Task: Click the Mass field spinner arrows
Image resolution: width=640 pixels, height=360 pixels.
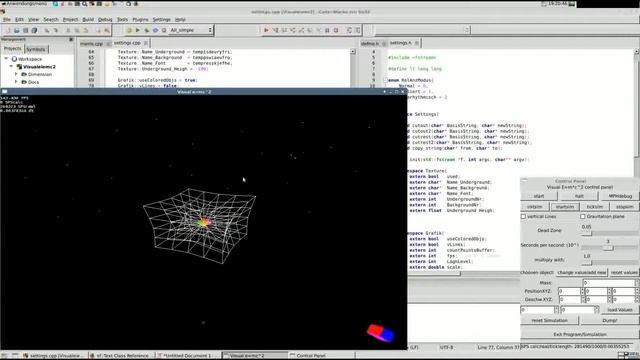Action: coord(637,283)
